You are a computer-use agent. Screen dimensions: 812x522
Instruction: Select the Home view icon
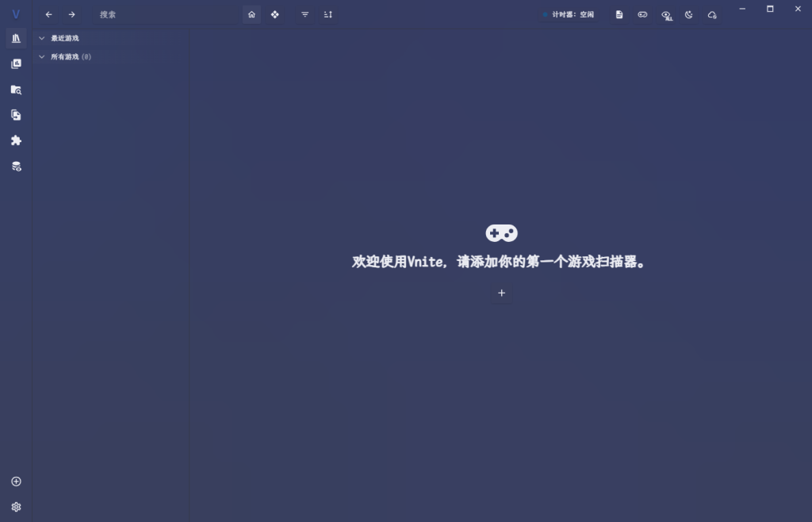251,14
